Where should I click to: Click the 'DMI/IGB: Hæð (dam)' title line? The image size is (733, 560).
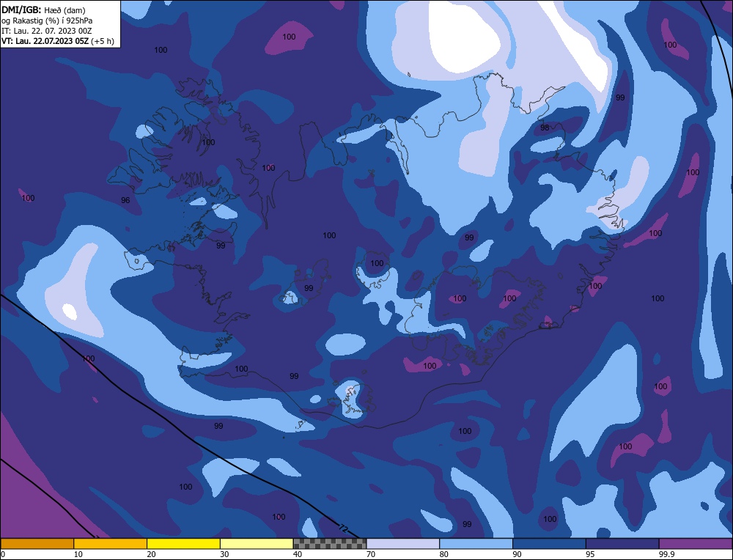click(x=43, y=10)
